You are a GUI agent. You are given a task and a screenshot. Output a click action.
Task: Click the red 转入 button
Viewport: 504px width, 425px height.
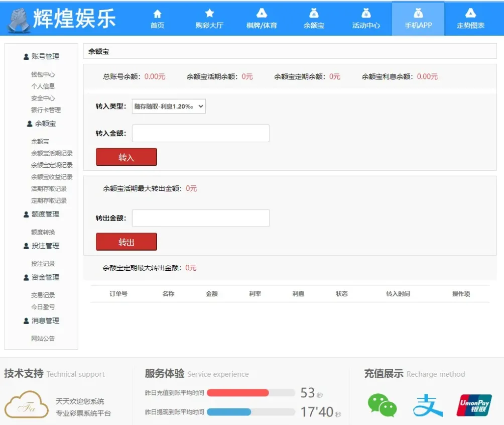(127, 157)
